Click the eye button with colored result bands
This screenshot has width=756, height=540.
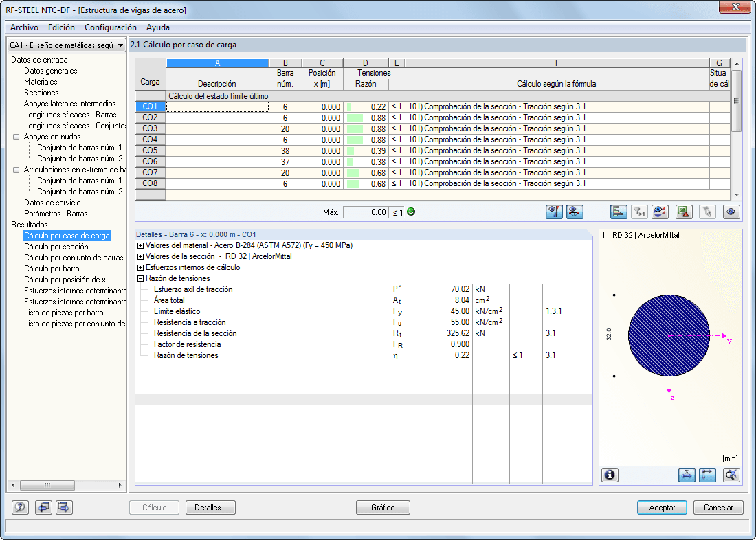[660, 212]
